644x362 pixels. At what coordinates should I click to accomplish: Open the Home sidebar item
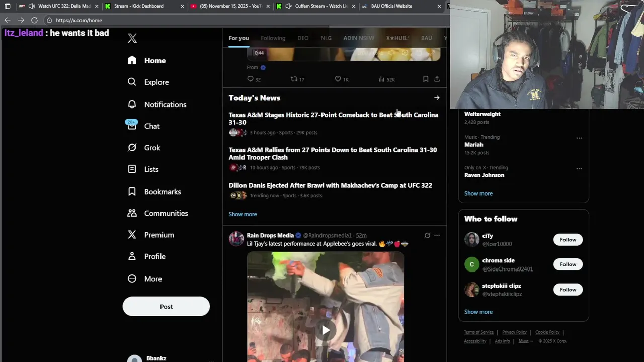pos(147,60)
